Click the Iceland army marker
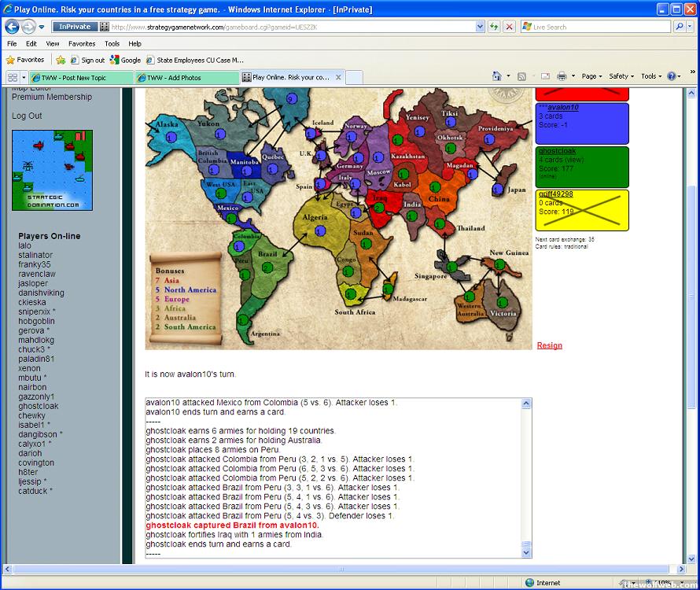Viewport: 700px width, 590px height. [x=310, y=134]
